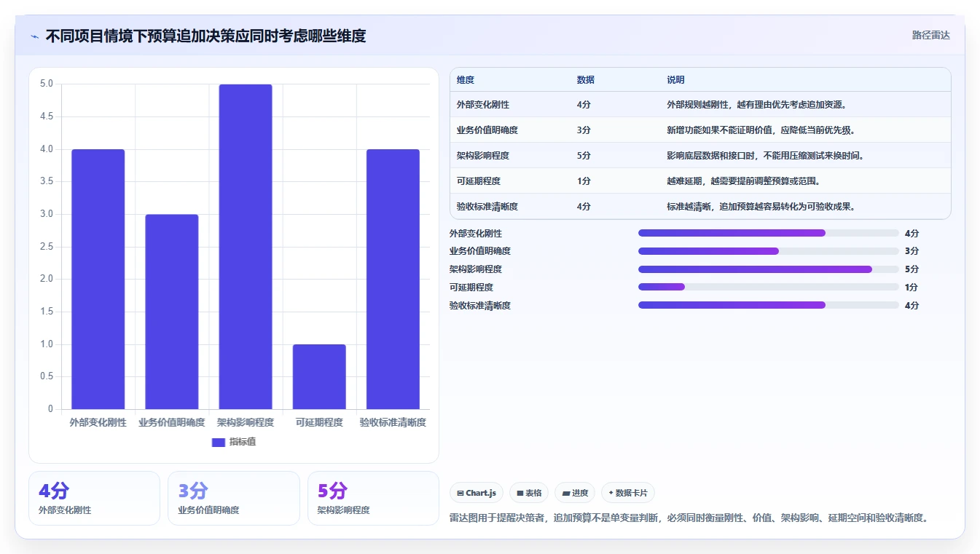
Task: Click description 新增功能如果不能证明价值，应降低当前优先级
Action: point(761,130)
